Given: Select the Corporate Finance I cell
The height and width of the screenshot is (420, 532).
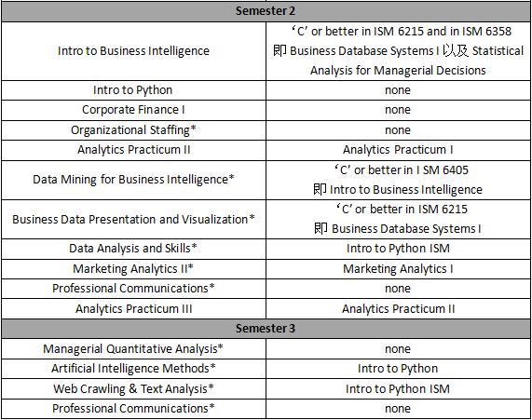Looking at the screenshot, I should [133, 110].
